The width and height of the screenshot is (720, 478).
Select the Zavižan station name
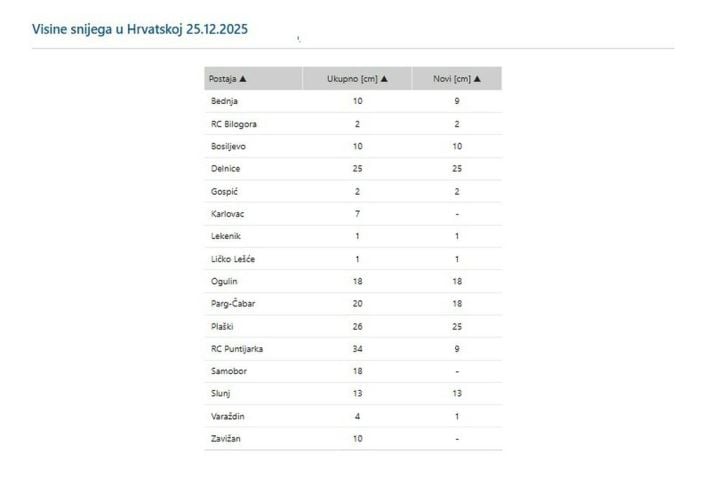pos(227,439)
